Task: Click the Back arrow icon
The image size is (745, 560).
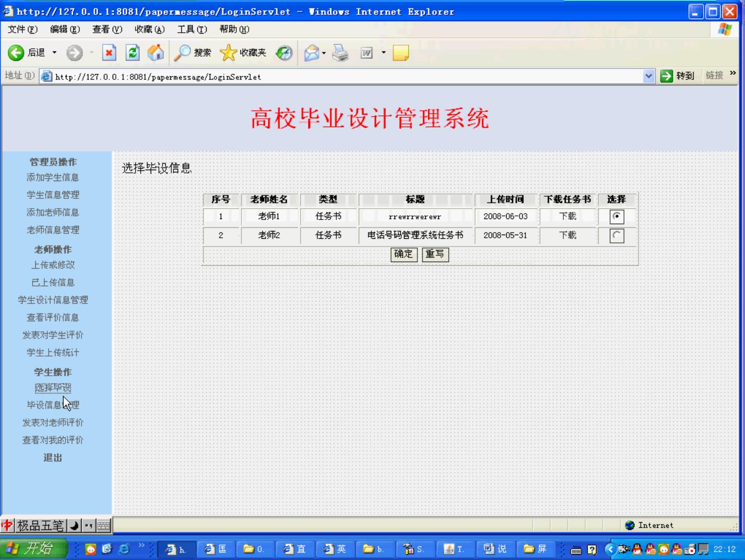Action: [16, 52]
